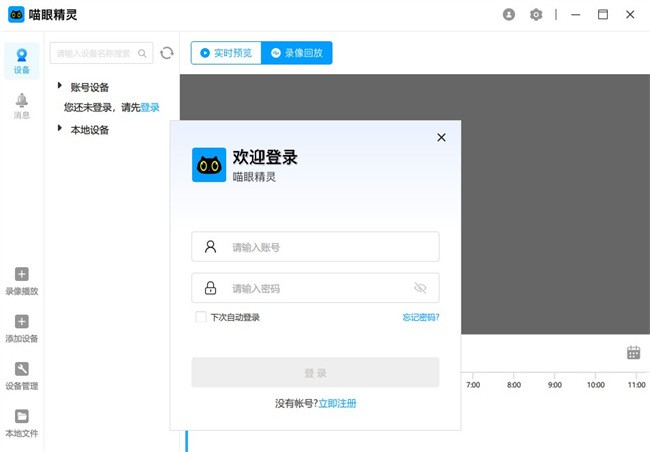
Task: Click the 添加设备 plus icon
Action: [22, 328]
